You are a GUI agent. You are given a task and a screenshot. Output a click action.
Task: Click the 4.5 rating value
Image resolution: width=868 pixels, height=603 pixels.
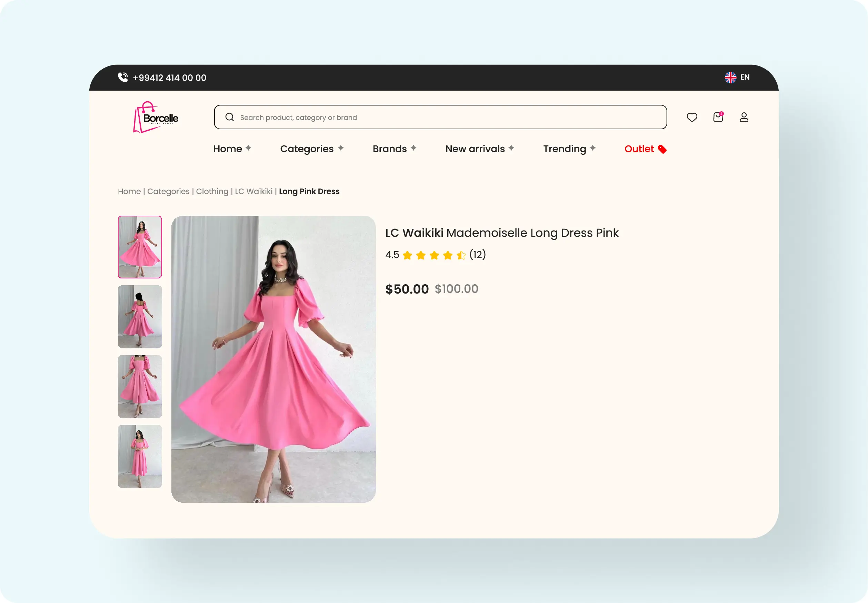coord(392,255)
